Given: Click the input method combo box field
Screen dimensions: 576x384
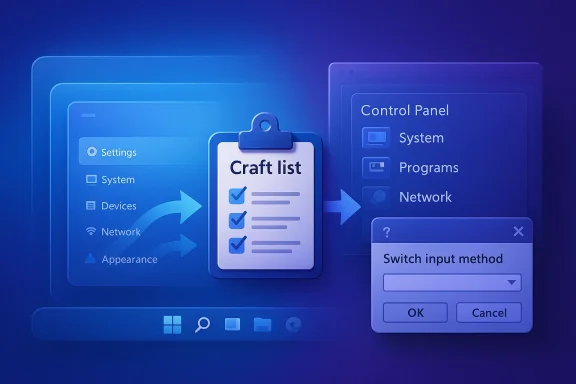Looking at the screenshot, I should [x=452, y=283].
